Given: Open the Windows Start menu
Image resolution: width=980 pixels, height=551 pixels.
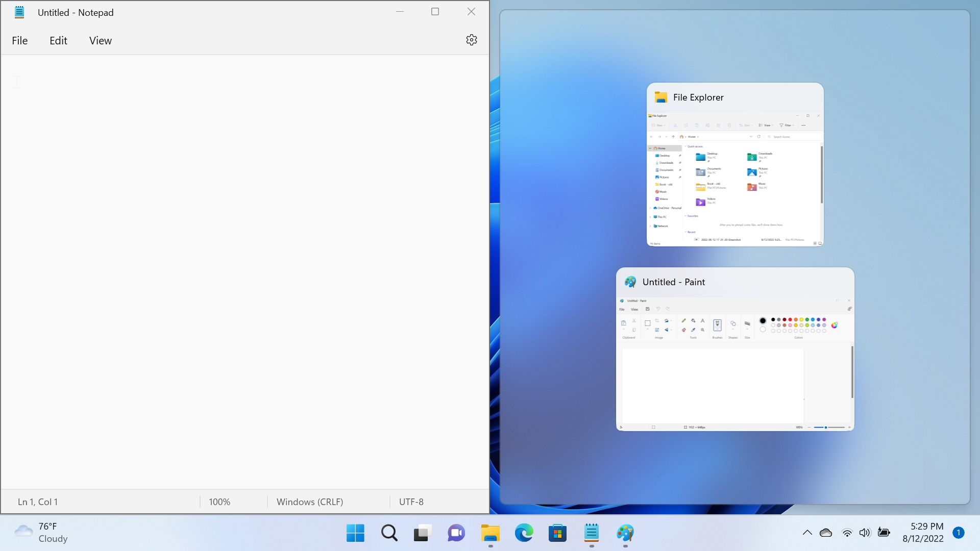Looking at the screenshot, I should (355, 533).
